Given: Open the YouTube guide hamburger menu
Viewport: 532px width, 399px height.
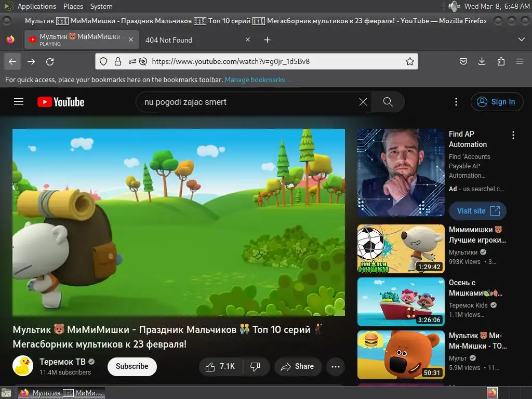Looking at the screenshot, I should coord(19,102).
